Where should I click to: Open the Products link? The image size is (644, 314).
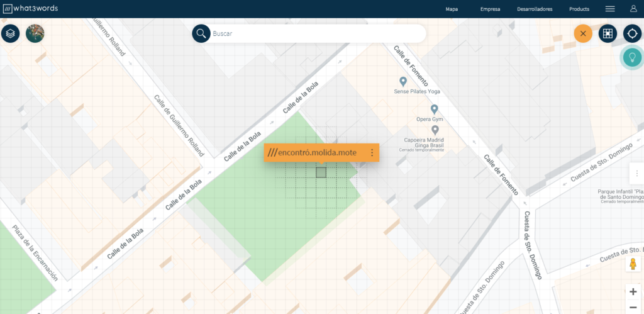[x=579, y=9]
